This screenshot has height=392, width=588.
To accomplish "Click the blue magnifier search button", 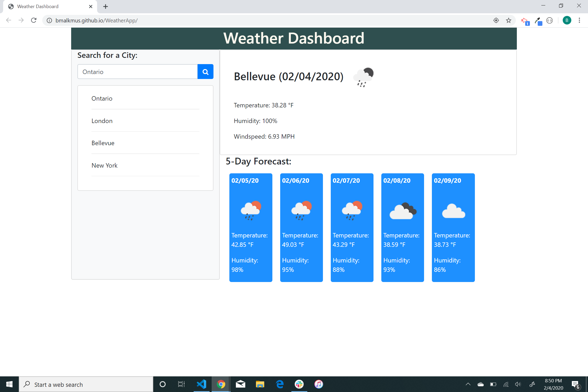I will 205,72.
